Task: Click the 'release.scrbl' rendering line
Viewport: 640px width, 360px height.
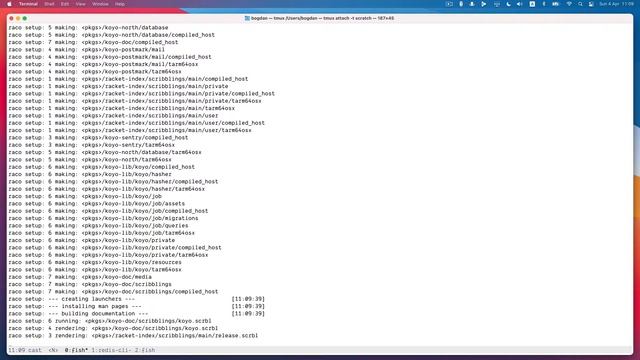Action: coord(133,336)
